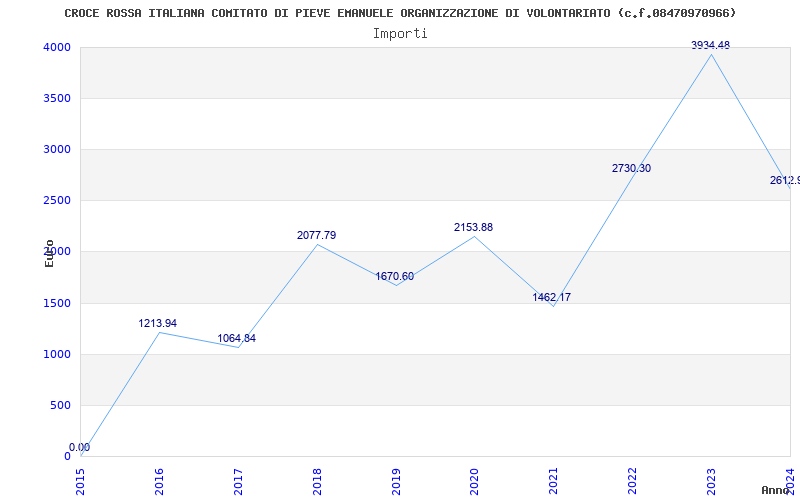Viewport: 800px width, 500px height.
Task: Click the data label 1462.17
Action: tap(552, 297)
